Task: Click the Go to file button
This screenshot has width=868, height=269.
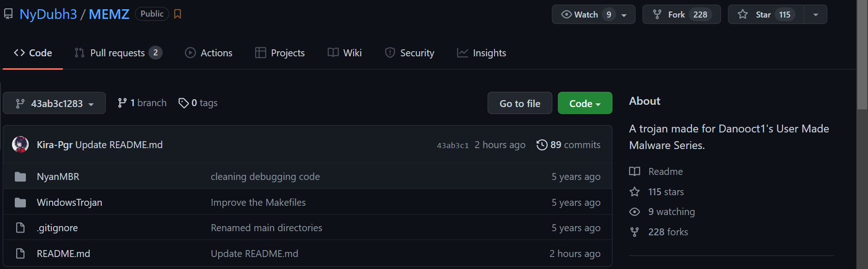Action: click(x=520, y=103)
